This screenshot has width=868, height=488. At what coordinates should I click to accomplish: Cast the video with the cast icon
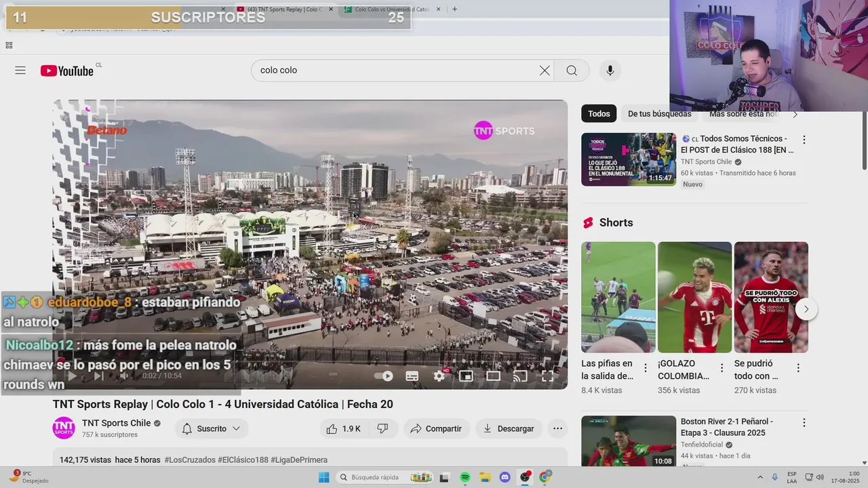click(x=520, y=375)
